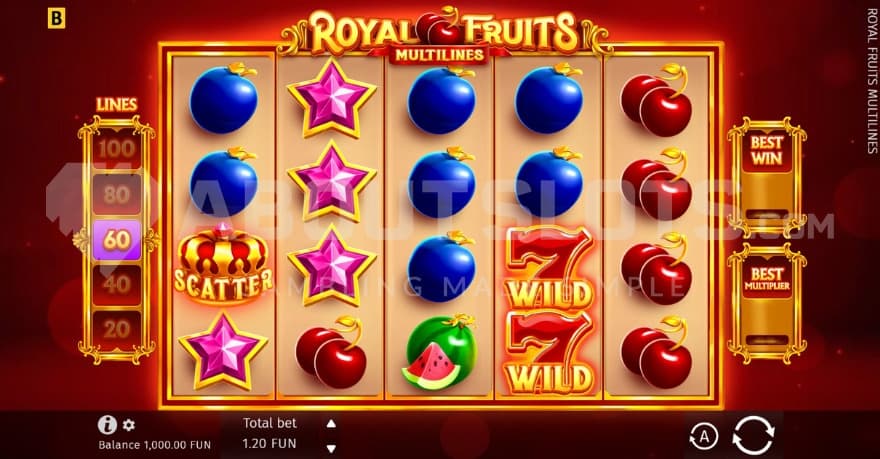880x459 pixels.
Task: Select 80 lines option
Action: tap(117, 195)
